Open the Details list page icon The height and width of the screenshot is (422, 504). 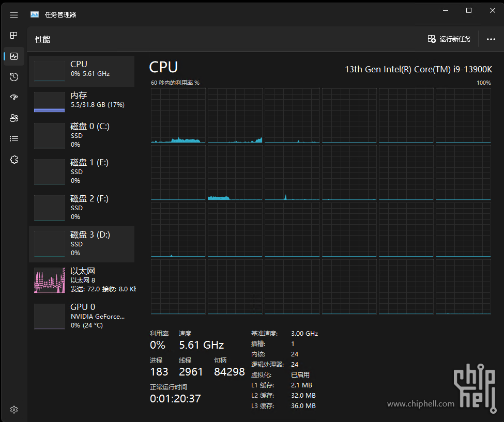[14, 139]
